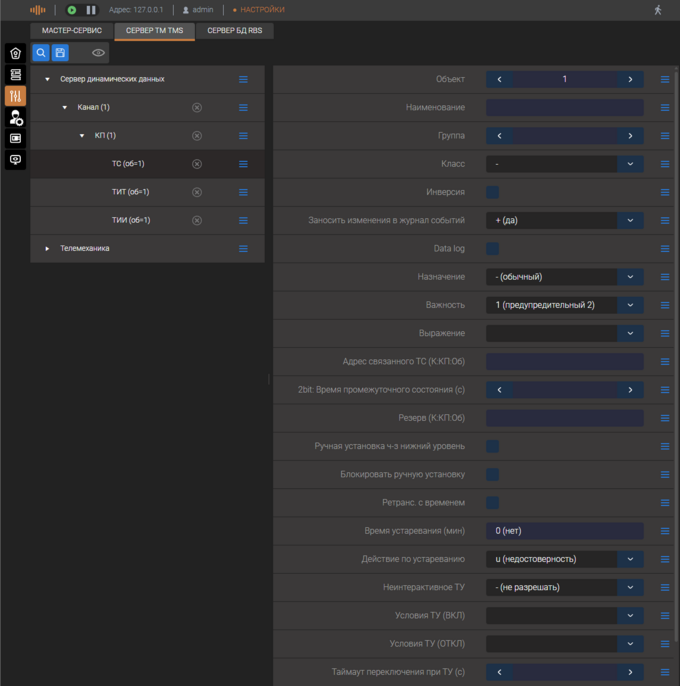Image resolution: width=680 pixels, height=686 pixels.
Task: Click the running man exit icon
Action: point(657,9)
